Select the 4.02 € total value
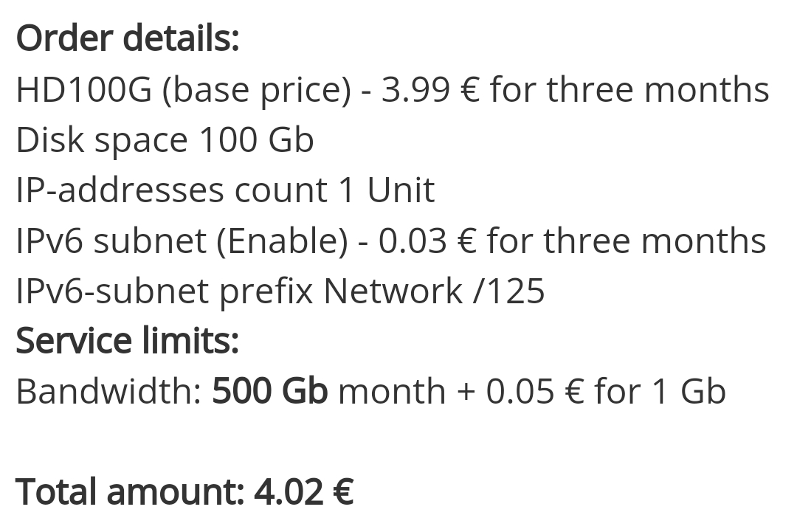 click(x=304, y=491)
